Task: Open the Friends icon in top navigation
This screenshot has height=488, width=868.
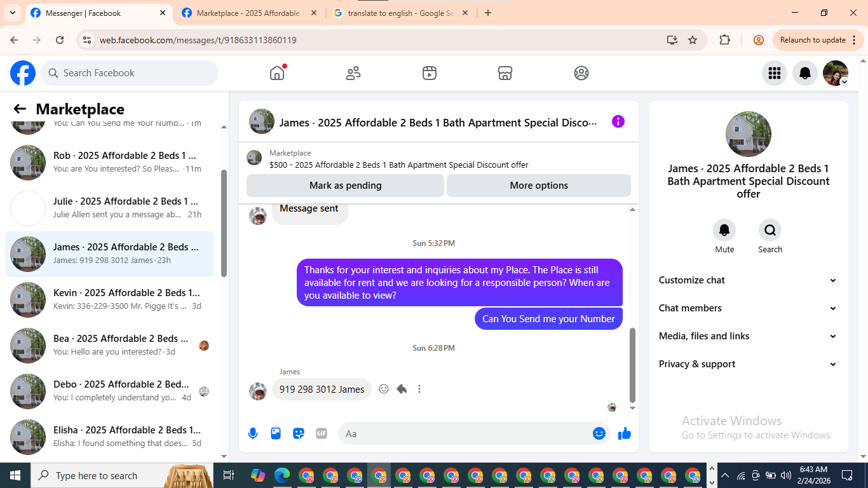Action: click(353, 73)
